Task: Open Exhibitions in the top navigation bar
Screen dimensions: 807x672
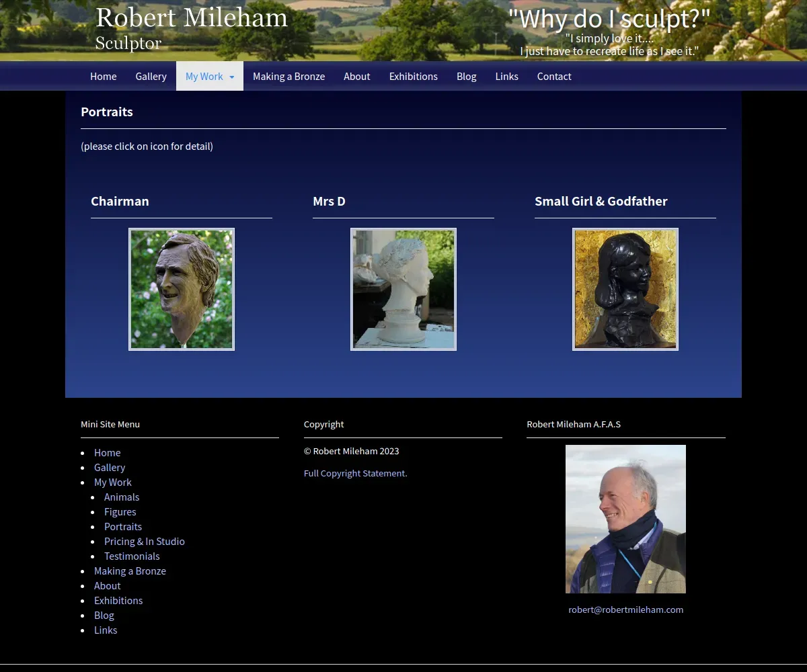Action: [x=414, y=76]
